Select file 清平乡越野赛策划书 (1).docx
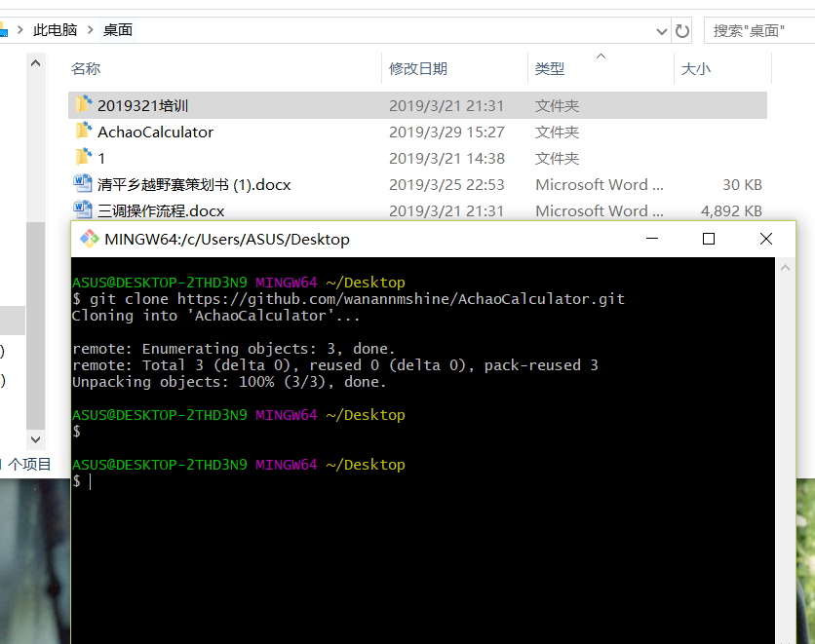The height and width of the screenshot is (644, 815). click(x=194, y=184)
